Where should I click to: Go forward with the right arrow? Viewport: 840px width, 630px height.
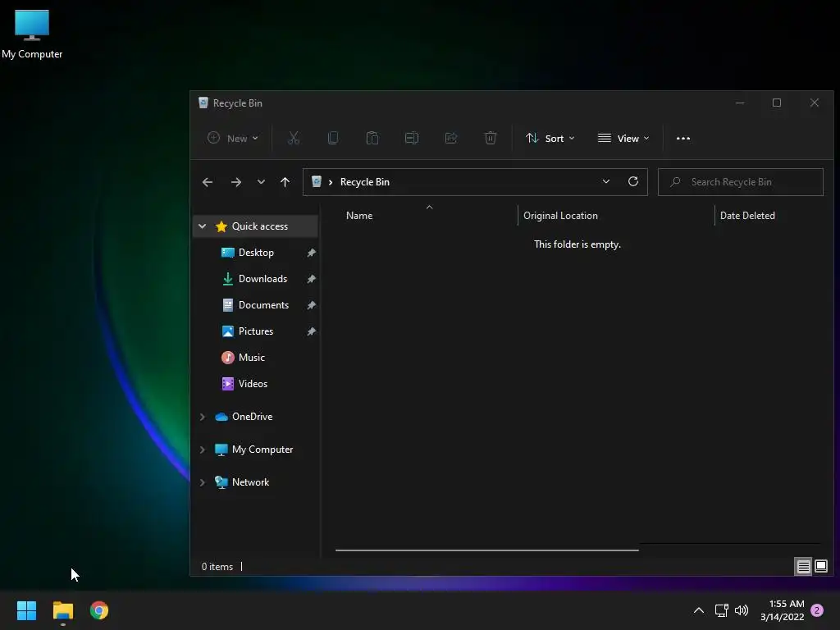[235, 182]
